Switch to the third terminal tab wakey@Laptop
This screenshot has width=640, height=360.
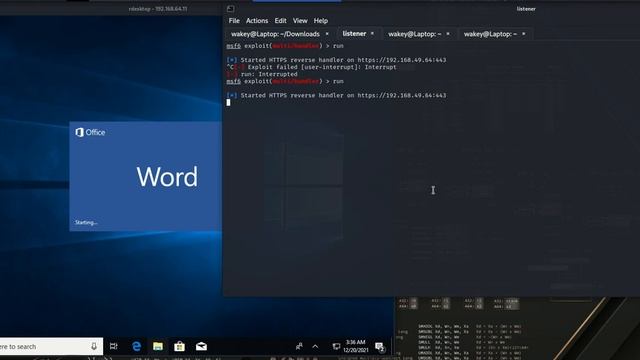414,34
